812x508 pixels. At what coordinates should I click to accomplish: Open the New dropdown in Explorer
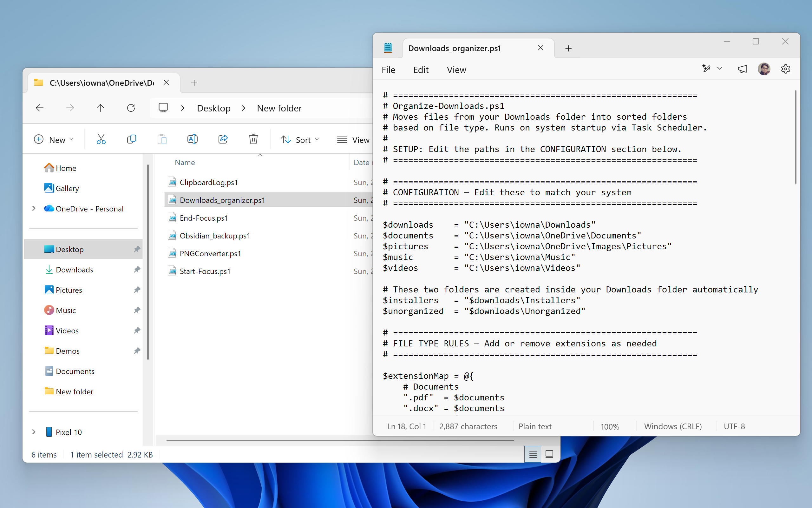(54, 140)
